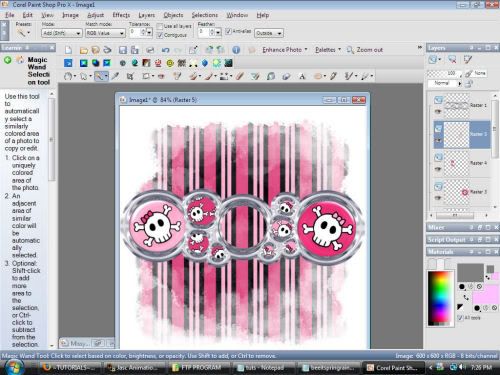Select the Pick arrow tool
Screen dimensions: 500x375
point(83,76)
